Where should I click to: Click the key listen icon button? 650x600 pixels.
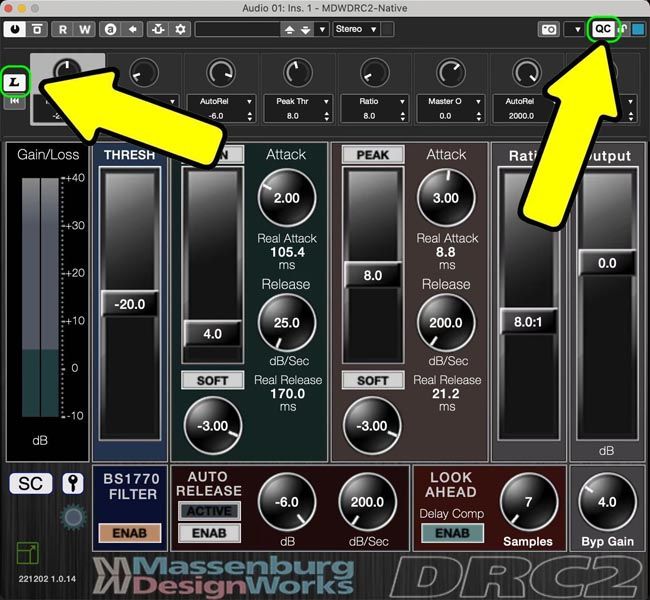[x=73, y=483]
